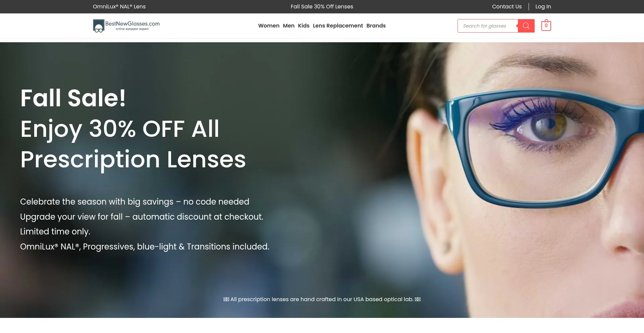644x333 pixels.
Task: Click the search for glasses field
Action: pos(488,26)
